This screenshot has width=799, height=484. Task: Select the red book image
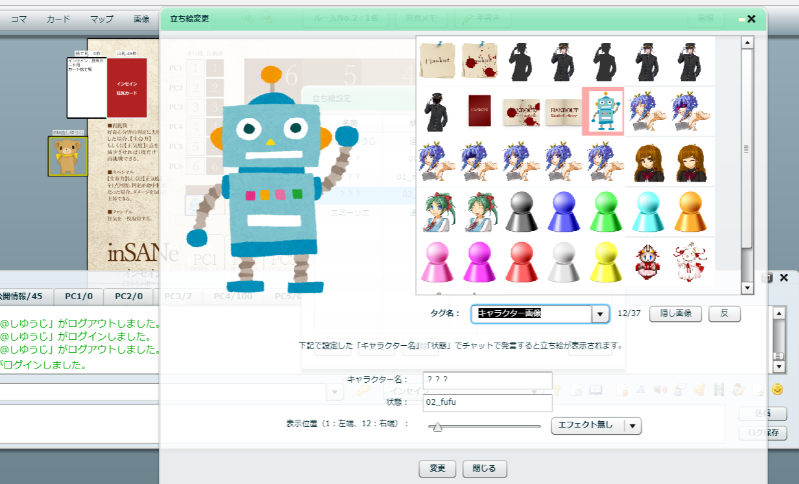[479, 111]
